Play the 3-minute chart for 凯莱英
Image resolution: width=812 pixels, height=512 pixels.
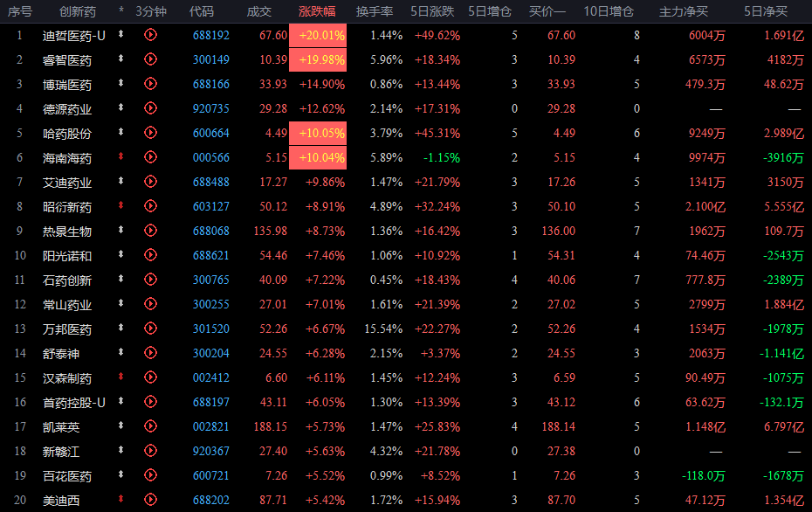tap(150, 426)
